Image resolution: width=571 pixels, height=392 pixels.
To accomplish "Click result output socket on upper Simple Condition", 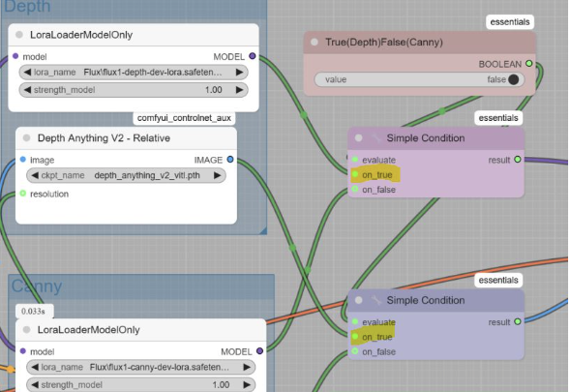I will point(518,159).
